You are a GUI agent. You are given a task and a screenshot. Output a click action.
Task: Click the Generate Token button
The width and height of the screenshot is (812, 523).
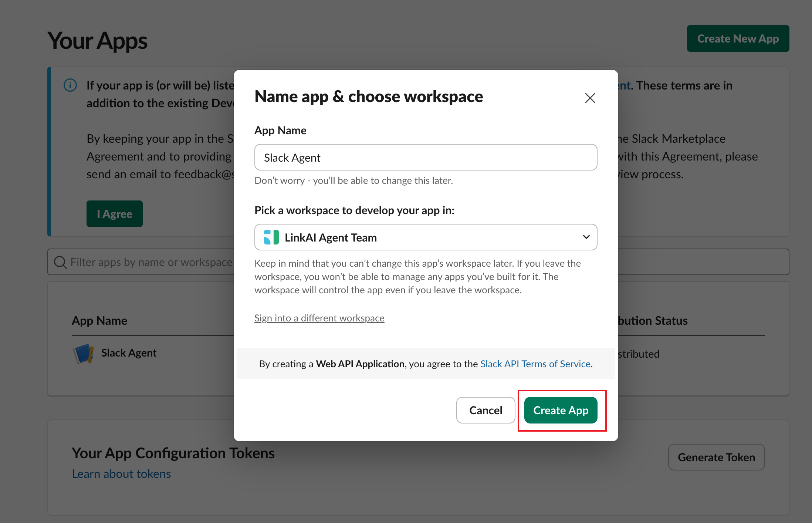click(x=716, y=457)
